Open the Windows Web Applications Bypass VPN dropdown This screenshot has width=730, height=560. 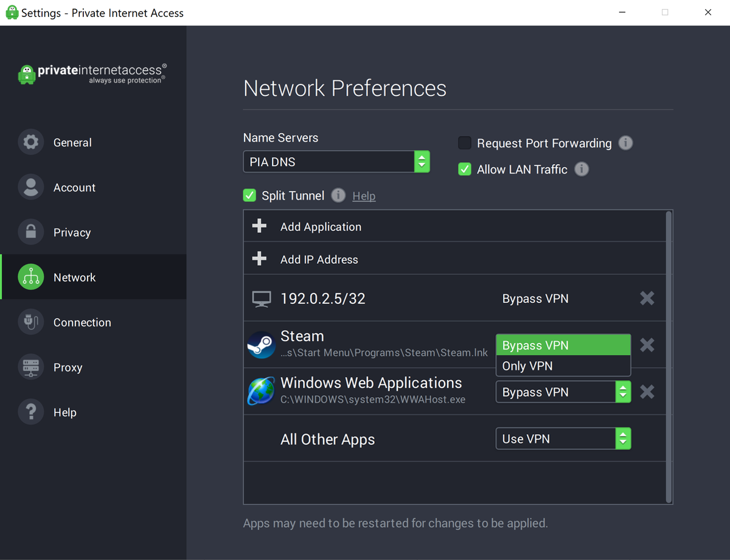tap(563, 392)
